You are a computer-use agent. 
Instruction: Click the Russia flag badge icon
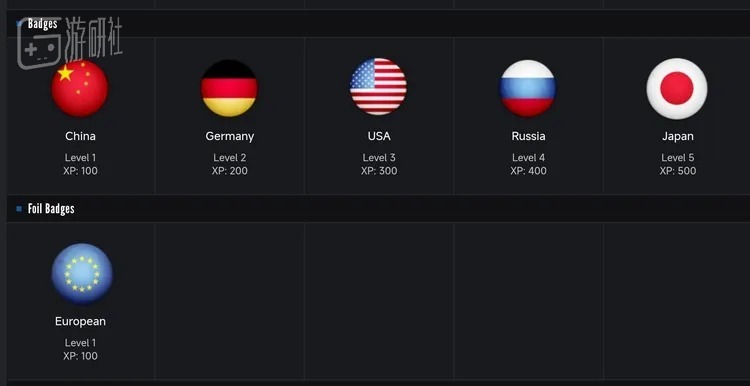point(528,88)
